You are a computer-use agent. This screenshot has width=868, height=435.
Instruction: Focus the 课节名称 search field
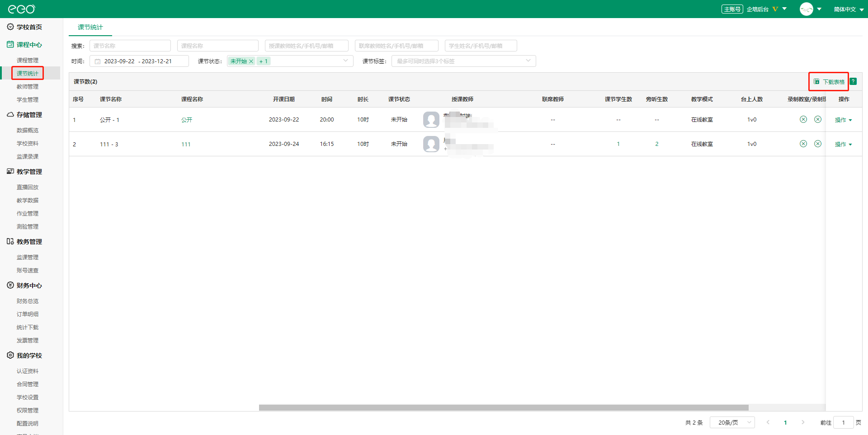coord(130,46)
